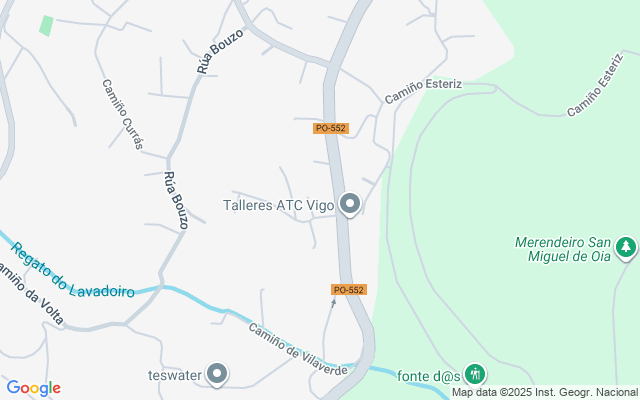Click the one-way arrow near PO-552
Image resolution: width=640 pixels, height=400 pixels.
(x=333, y=303)
